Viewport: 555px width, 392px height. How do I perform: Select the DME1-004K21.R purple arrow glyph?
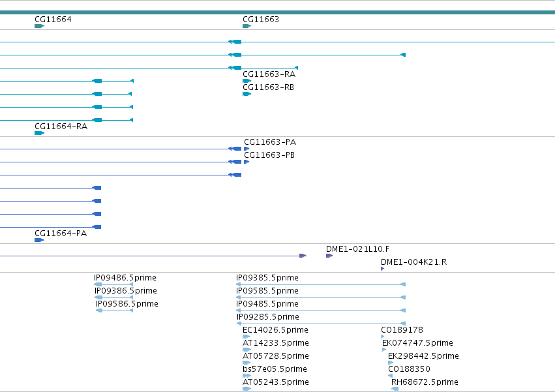point(383,269)
